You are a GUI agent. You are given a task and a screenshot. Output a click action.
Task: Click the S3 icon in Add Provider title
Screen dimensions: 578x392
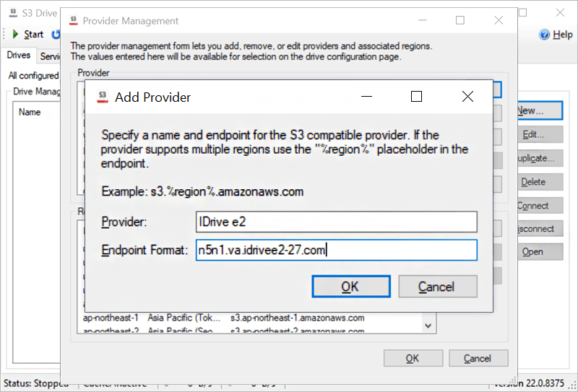103,97
